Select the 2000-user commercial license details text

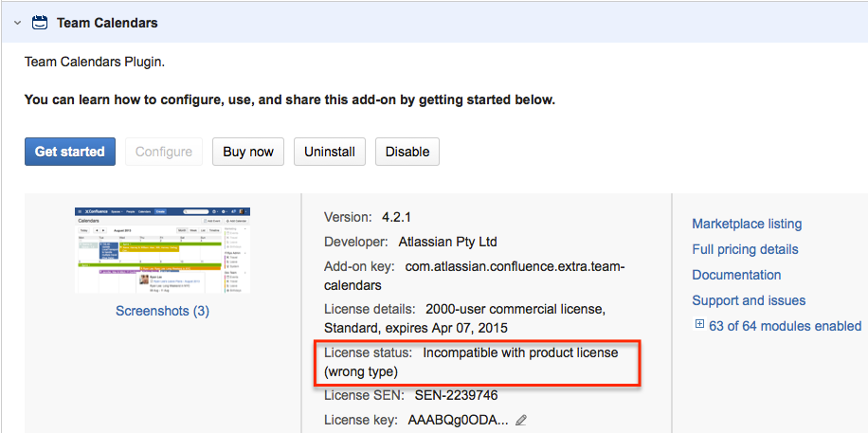tap(464, 317)
